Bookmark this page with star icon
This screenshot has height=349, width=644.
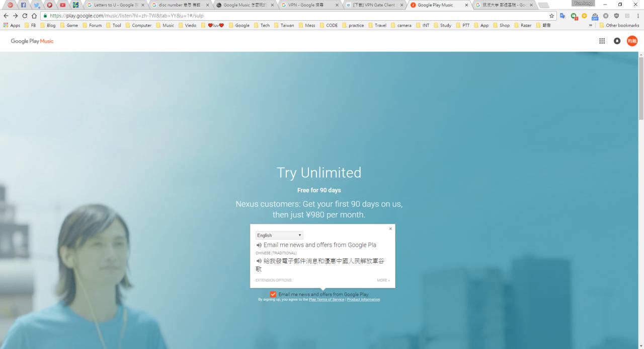(551, 16)
